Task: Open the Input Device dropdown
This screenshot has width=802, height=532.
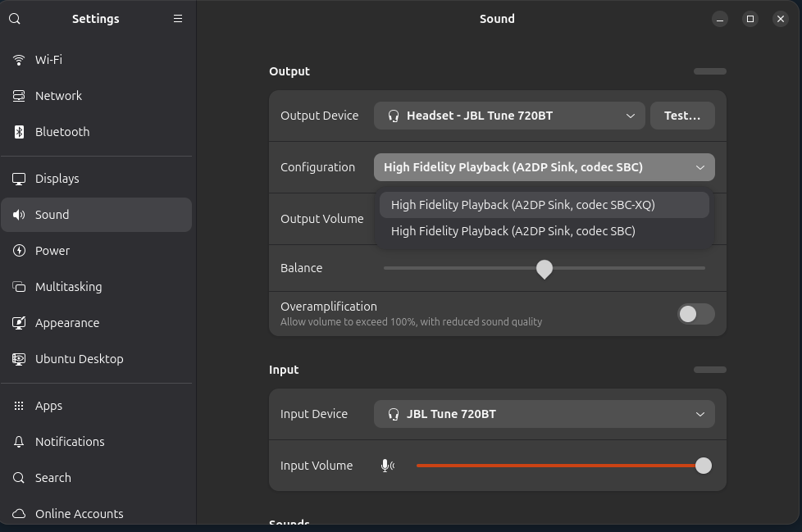Action: tap(544, 414)
